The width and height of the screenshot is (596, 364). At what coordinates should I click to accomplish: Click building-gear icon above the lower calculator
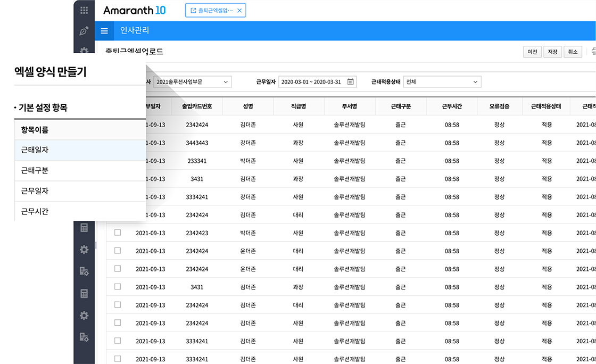[x=84, y=271]
